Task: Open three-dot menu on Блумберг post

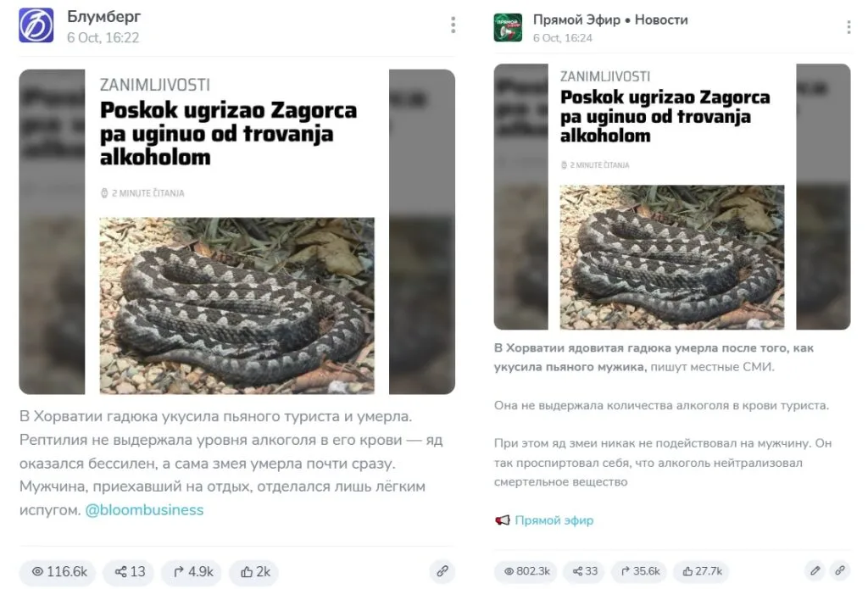Action: pyautogui.click(x=453, y=25)
